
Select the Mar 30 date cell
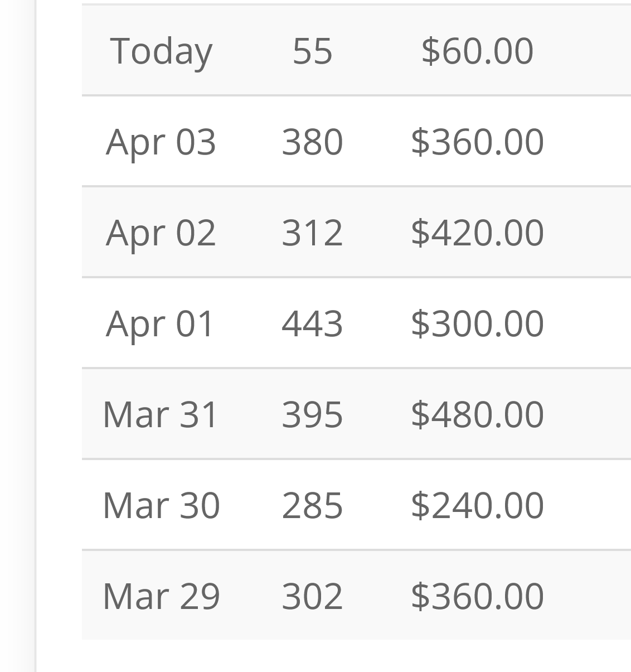point(162,505)
